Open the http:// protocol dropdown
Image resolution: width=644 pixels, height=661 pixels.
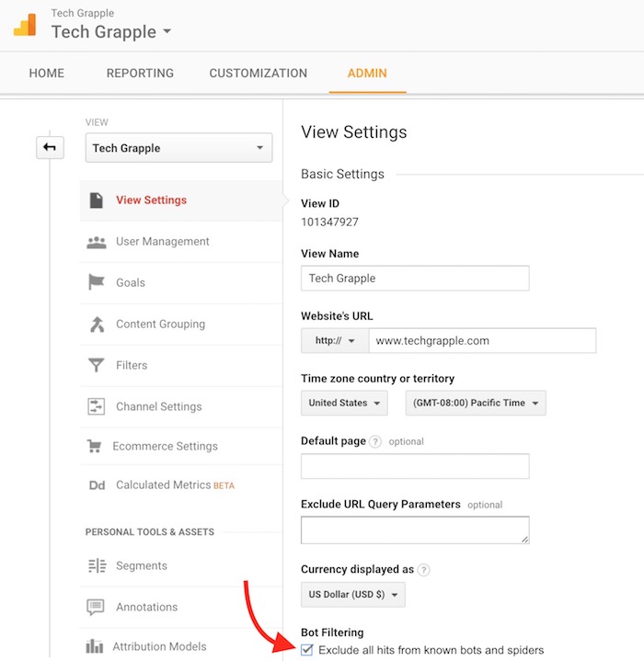(x=335, y=341)
